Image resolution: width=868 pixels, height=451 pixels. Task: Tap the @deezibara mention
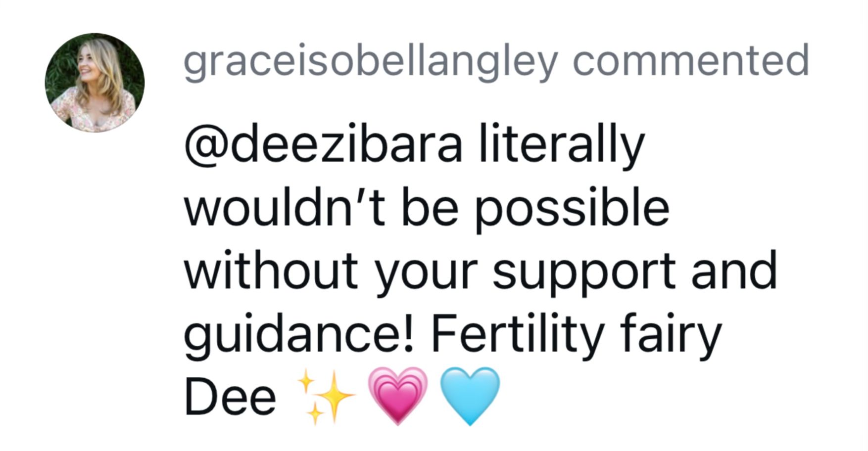tap(323, 145)
